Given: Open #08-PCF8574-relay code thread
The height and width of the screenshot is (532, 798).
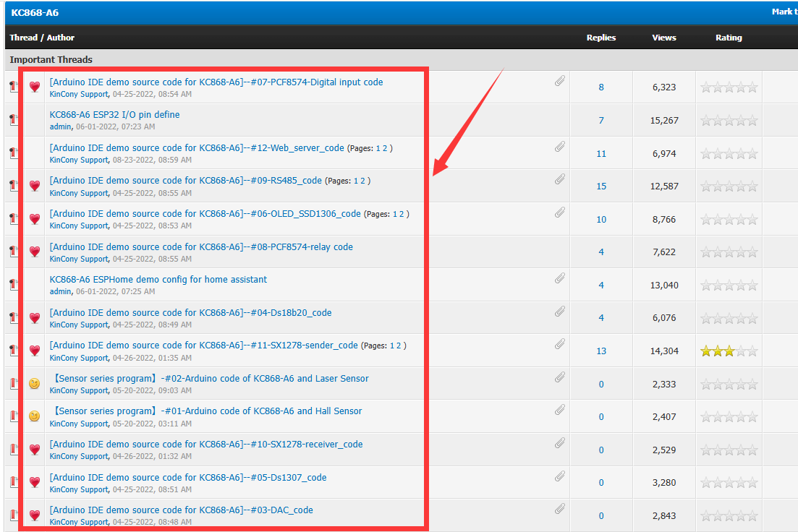Looking at the screenshot, I should [201, 247].
